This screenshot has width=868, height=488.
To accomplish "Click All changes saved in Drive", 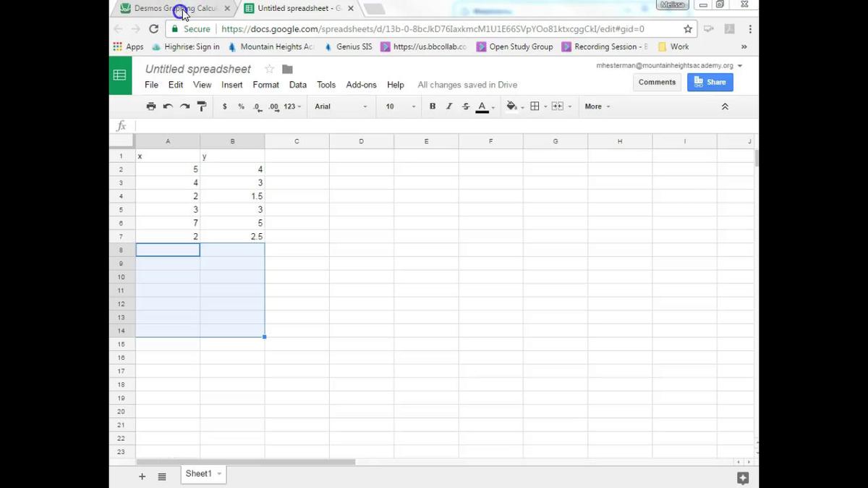I will (x=467, y=85).
